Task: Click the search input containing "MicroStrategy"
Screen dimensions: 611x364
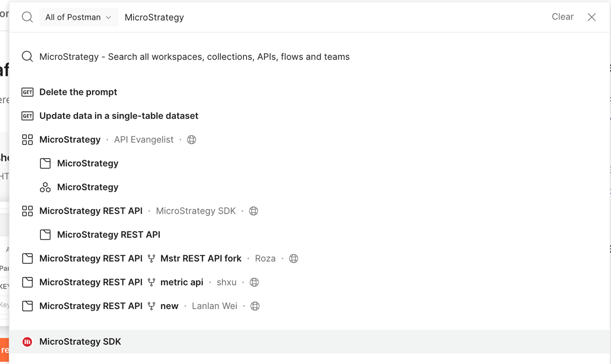Action: click(x=154, y=17)
